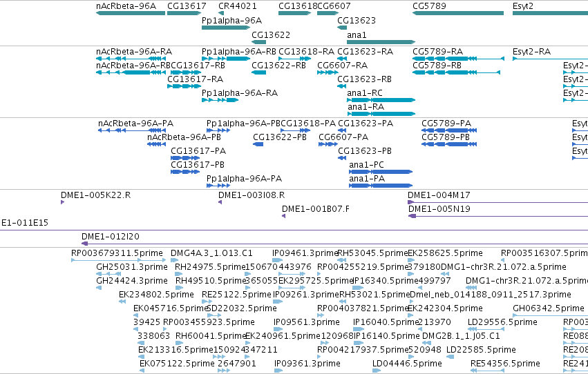Select protein CG13623-PB
The height and width of the screenshot is (374, 588).
tap(342, 158)
